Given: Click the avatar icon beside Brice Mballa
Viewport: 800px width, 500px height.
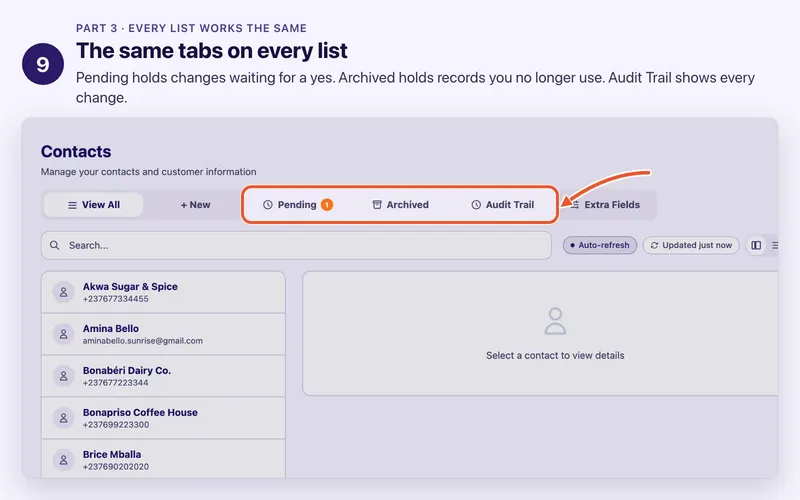Looking at the screenshot, I should click(x=63, y=460).
